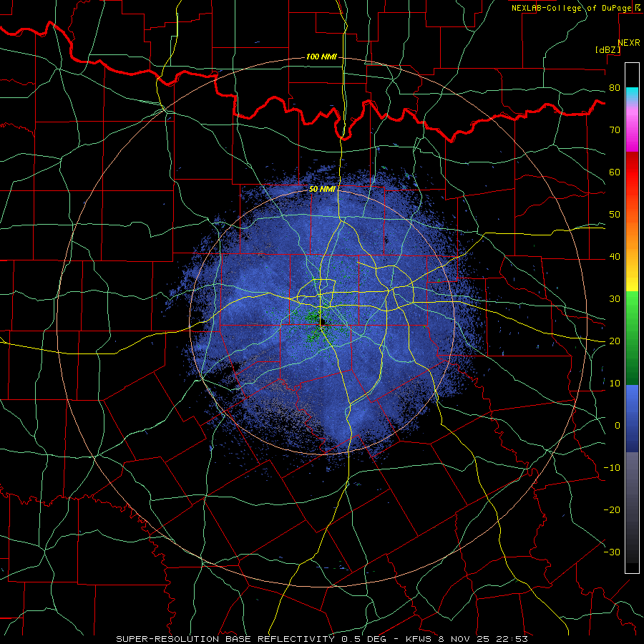Screen dimensions: 644x644
Task: Click the cyan segment of the color bar
Action: tap(632, 94)
